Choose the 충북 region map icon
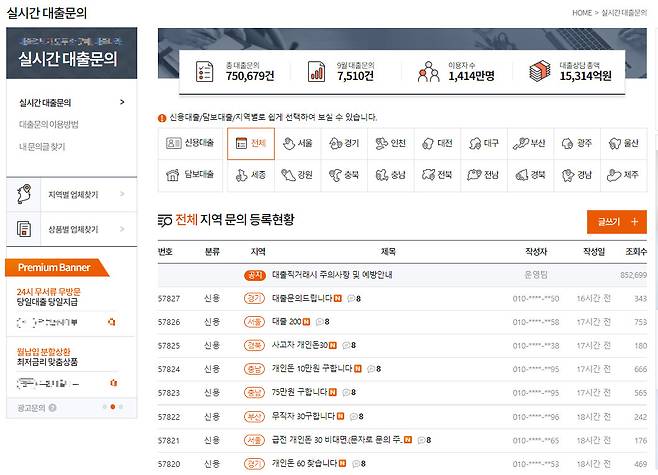658x475 pixels. click(335, 175)
